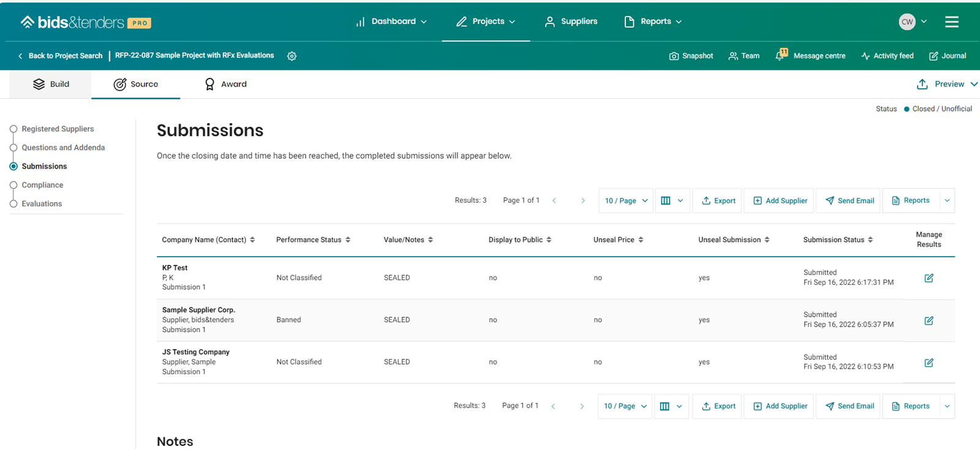980x449 pixels.
Task: Open the Journal
Action: click(948, 56)
